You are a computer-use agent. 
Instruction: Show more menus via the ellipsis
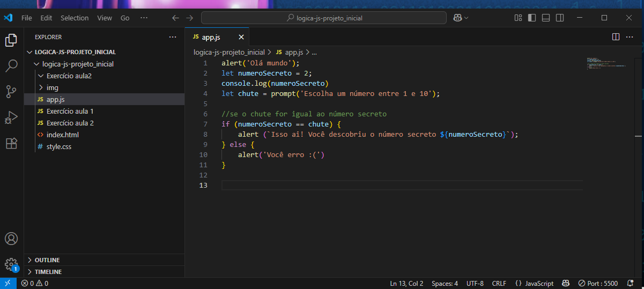[x=144, y=18]
